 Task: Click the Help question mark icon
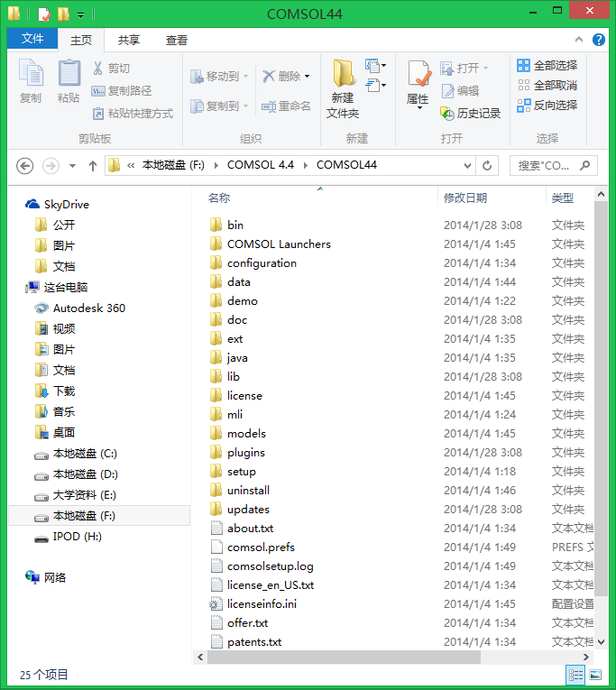click(x=598, y=40)
